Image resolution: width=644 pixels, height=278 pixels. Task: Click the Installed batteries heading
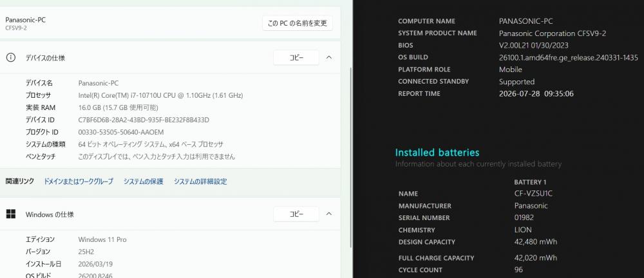coord(437,153)
